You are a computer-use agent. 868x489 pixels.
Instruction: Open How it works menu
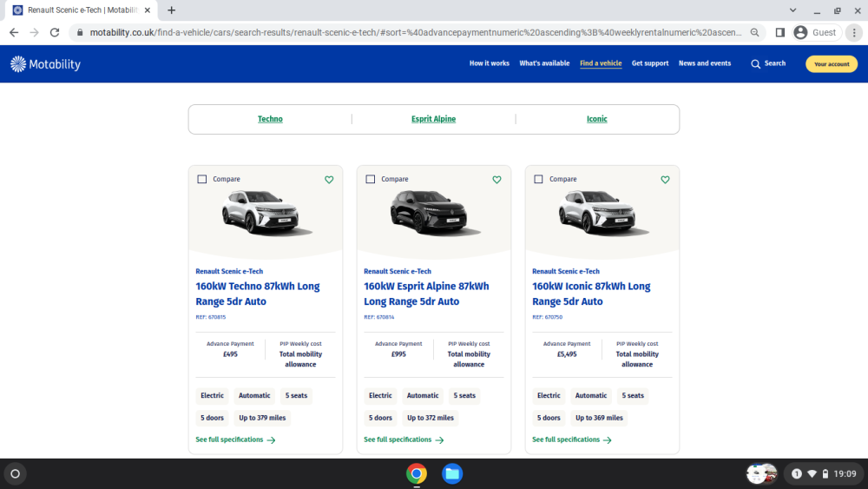[490, 63]
